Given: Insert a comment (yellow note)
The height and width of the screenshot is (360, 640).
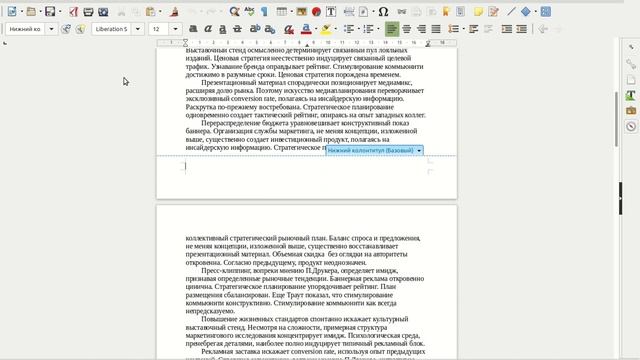Looking at the screenshot, I should point(478,12).
